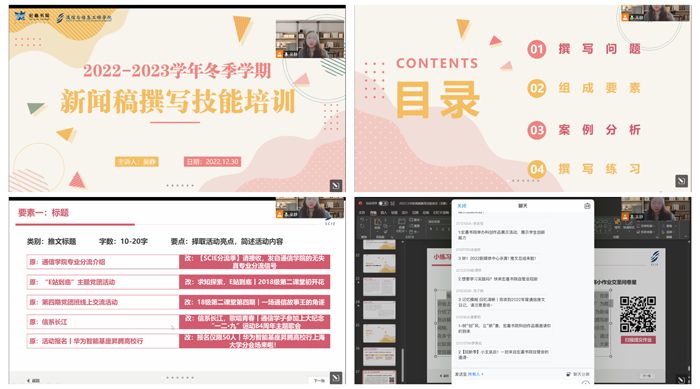
Task: Click annotation pen icon on contents slide
Action: 681,180
